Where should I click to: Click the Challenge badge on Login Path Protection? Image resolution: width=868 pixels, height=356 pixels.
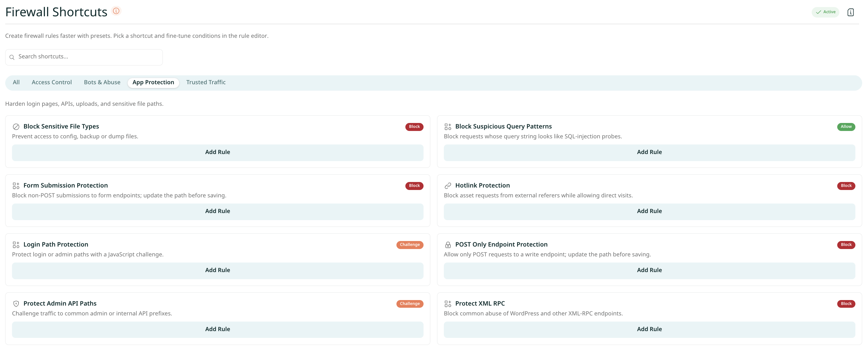pyautogui.click(x=410, y=245)
